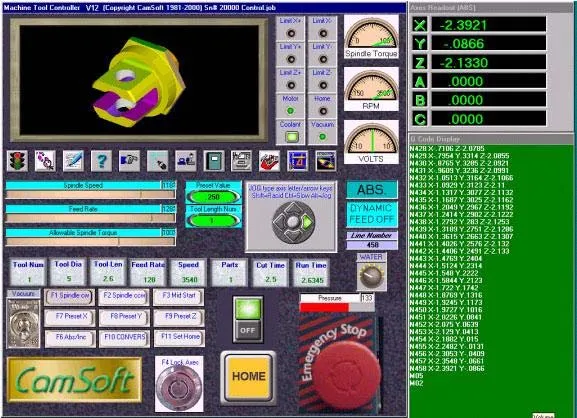
Task: Open help via the question mark icon
Action: [102, 161]
